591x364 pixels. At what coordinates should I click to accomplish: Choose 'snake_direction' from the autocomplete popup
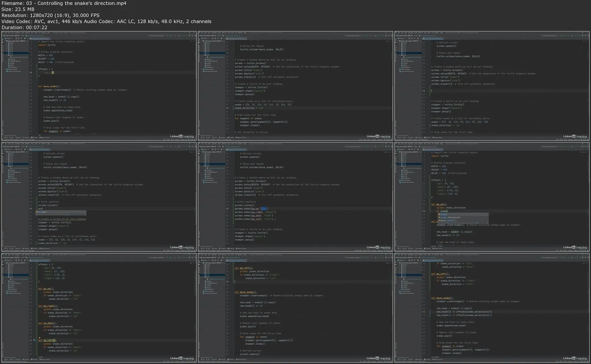point(450,217)
